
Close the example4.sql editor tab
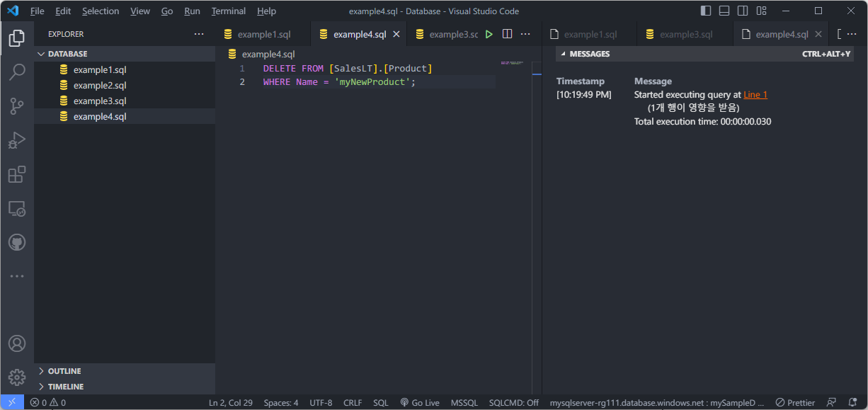click(x=396, y=34)
